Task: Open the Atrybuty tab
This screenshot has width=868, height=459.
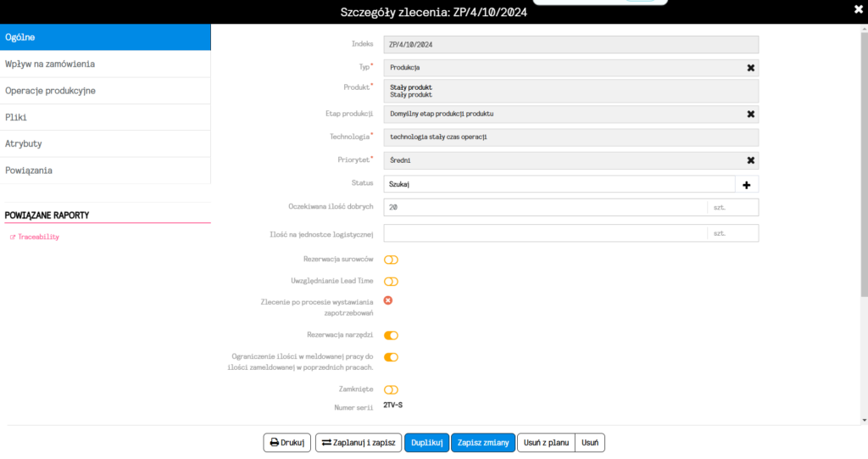Action: (105, 143)
